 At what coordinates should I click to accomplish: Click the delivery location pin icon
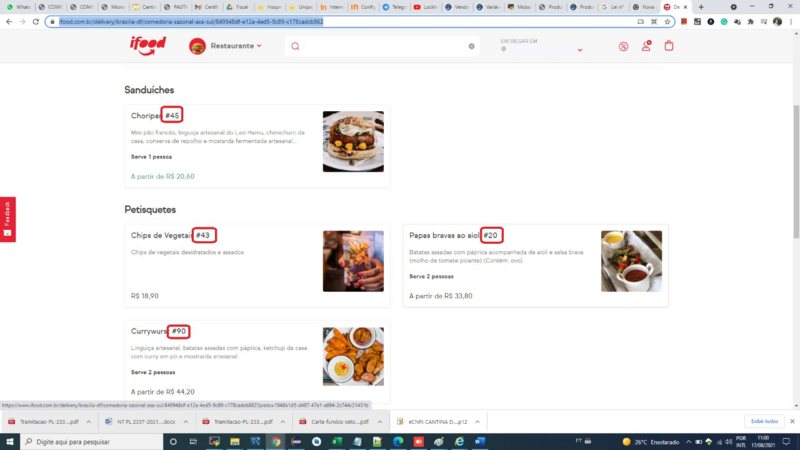tap(504, 49)
